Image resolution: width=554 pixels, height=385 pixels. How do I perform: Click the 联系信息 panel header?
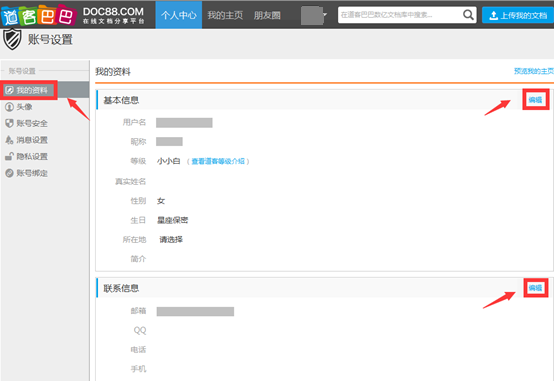[121, 288]
